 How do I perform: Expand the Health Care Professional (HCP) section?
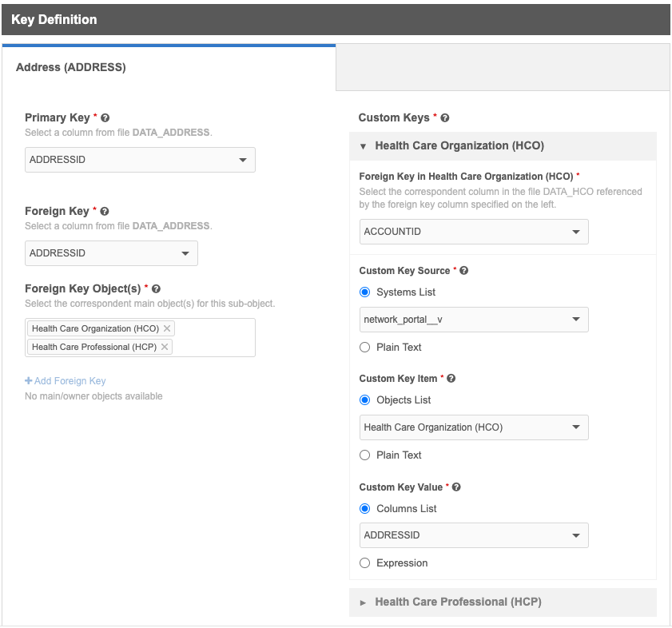[x=457, y=602]
